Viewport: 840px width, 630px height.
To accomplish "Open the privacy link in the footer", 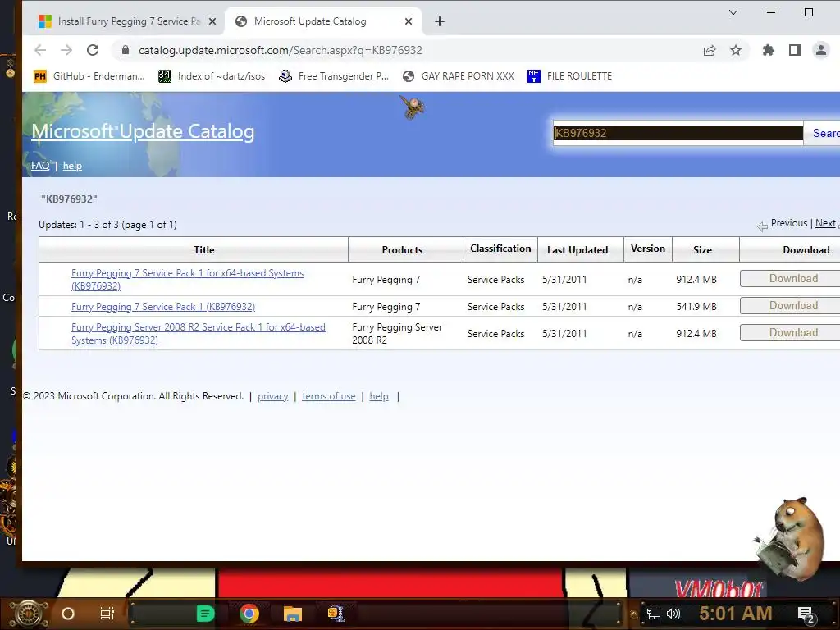I will tap(272, 396).
